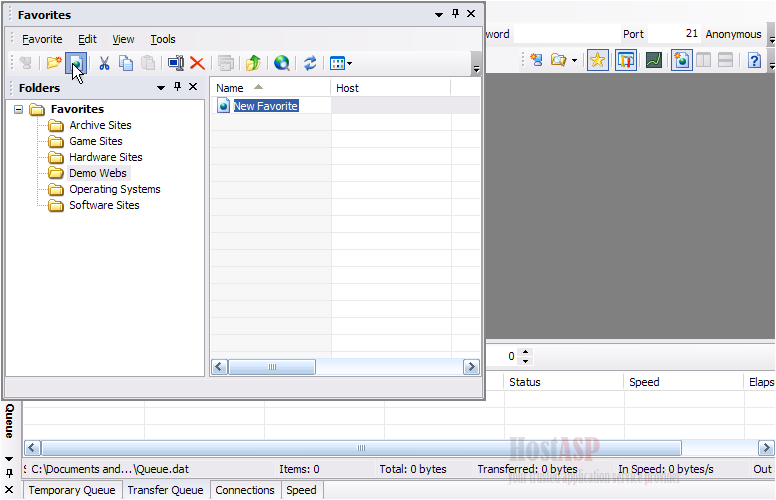Click the vertical split layout icon
This screenshot has width=776, height=500.
pos(703,60)
